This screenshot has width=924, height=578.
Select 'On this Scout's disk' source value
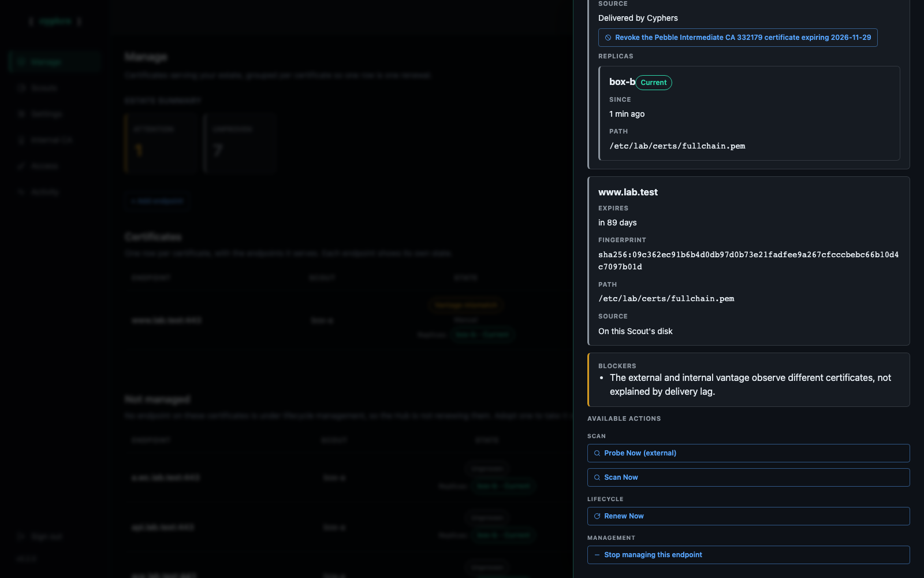coord(635,331)
